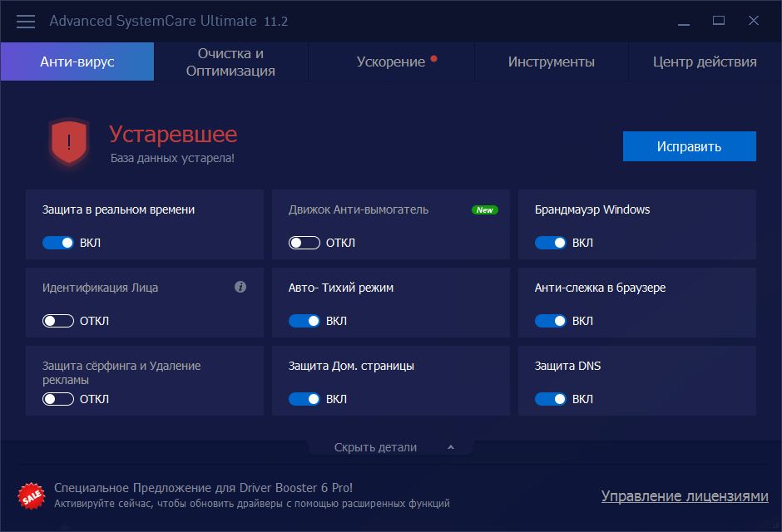
Task: Click the Движок Анти-вымогатель label
Action: (358, 209)
